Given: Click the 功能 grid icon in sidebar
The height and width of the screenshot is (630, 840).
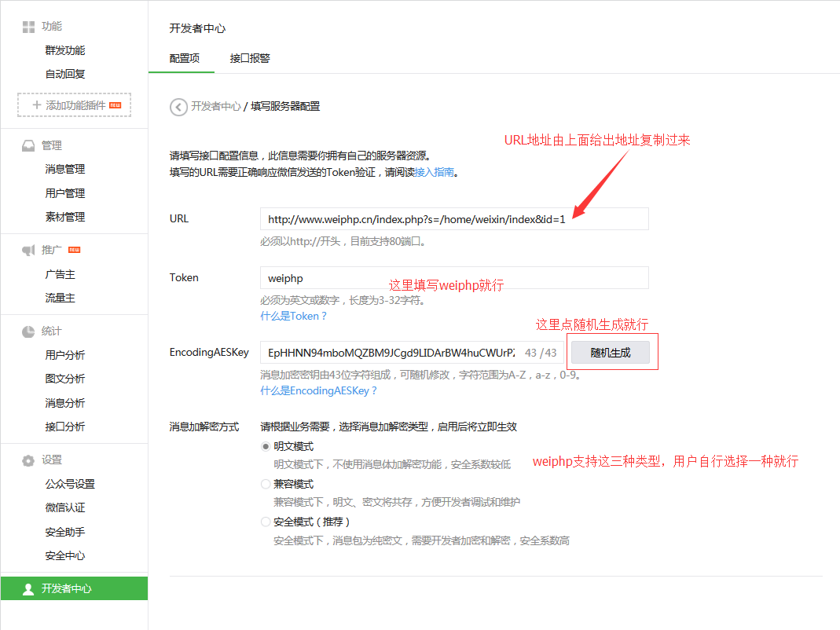Looking at the screenshot, I should (x=28, y=27).
